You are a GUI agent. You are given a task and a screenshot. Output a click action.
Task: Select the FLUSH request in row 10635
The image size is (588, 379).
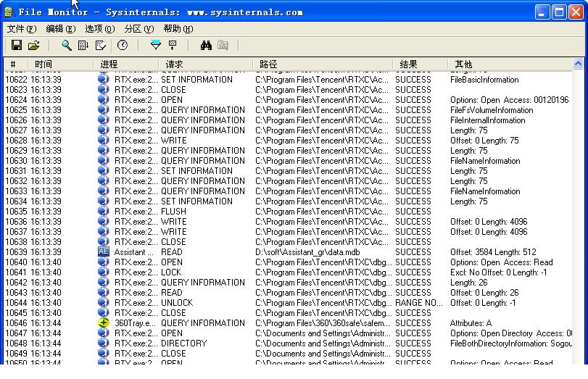click(x=173, y=211)
